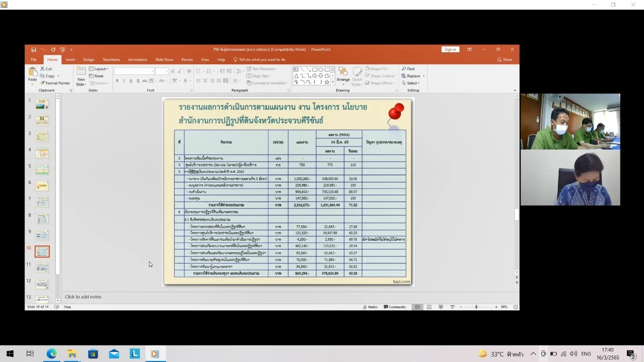
Task: Select slide 9 thumbnail
Action: (x=42, y=235)
